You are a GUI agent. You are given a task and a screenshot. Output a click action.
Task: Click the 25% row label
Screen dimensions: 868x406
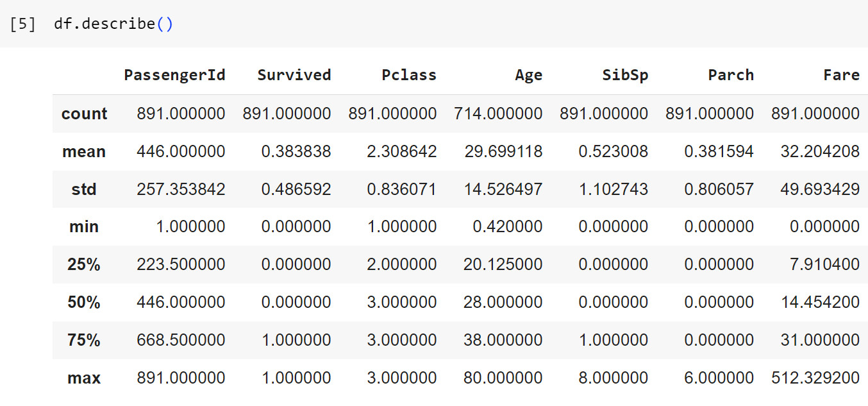tap(84, 264)
